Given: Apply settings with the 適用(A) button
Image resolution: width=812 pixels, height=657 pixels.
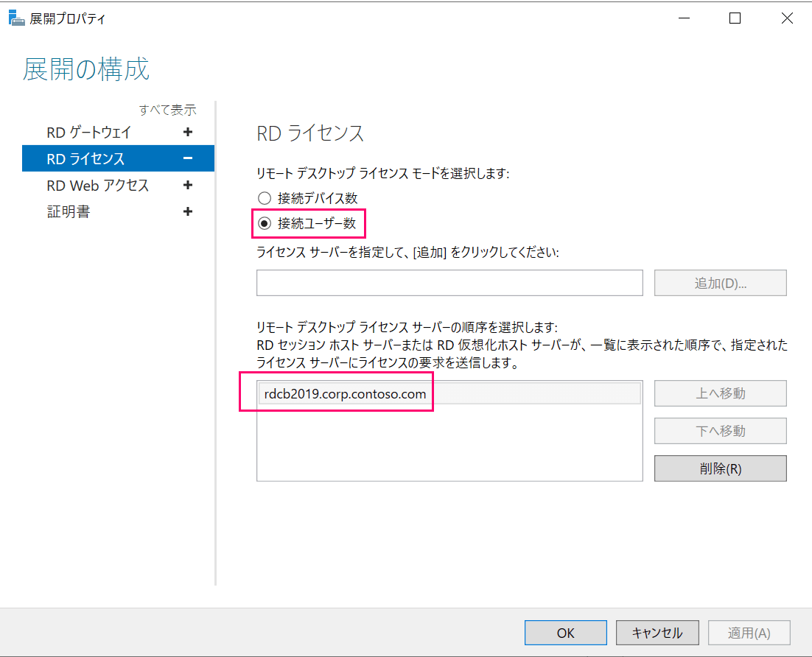Looking at the screenshot, I should pyautogui.click(x=749, y=632).
